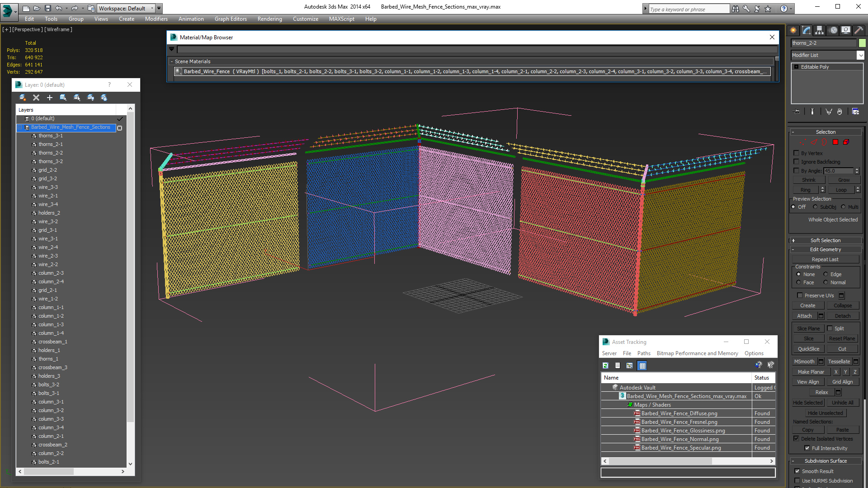
Task: Open the Display command panel tab
Action: coord(846,30)
